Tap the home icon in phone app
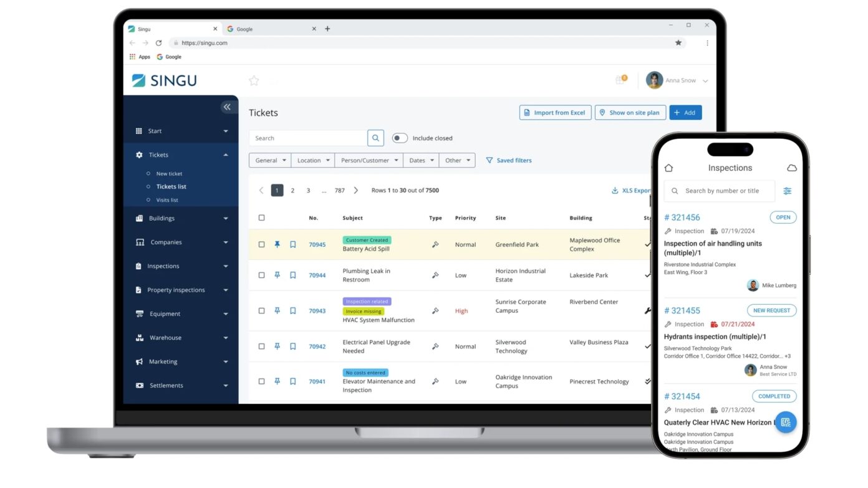Image resolution: width=868 pixels, height=488 pixels. [668, 168]
